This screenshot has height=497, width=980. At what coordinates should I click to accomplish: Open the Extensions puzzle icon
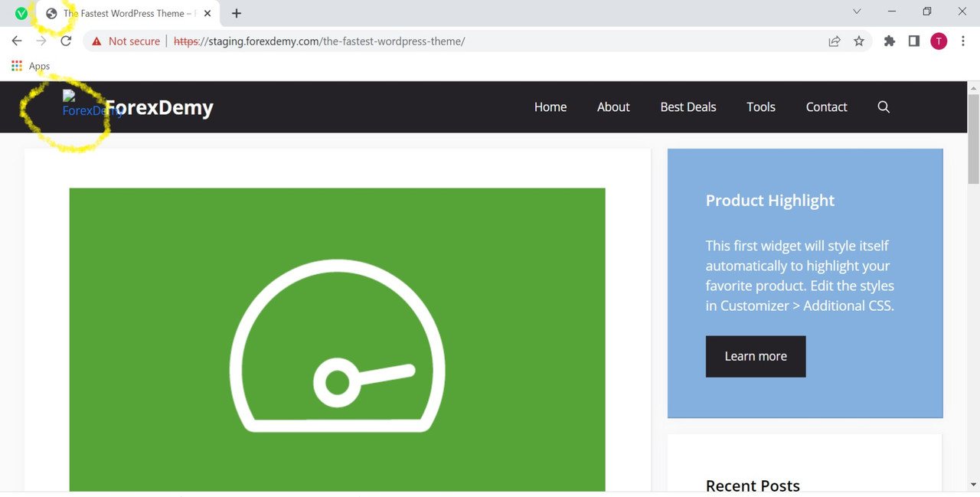click(889, 41)
